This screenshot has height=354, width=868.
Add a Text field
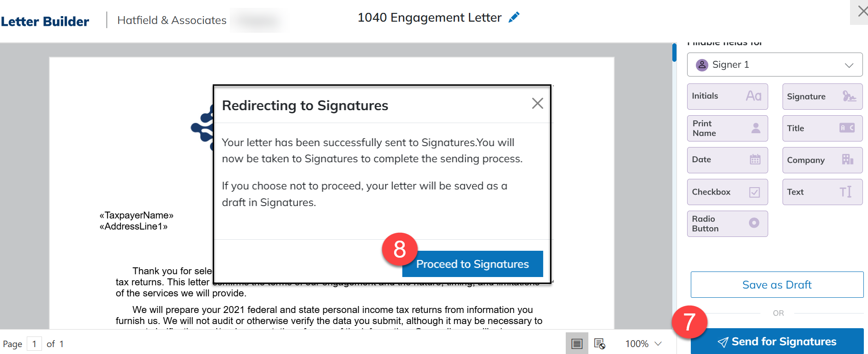(x=822, y=192)
